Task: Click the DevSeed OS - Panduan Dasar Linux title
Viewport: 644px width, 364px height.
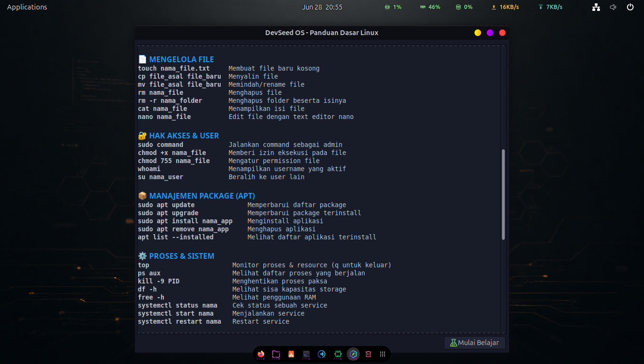Action: (322, 33)
